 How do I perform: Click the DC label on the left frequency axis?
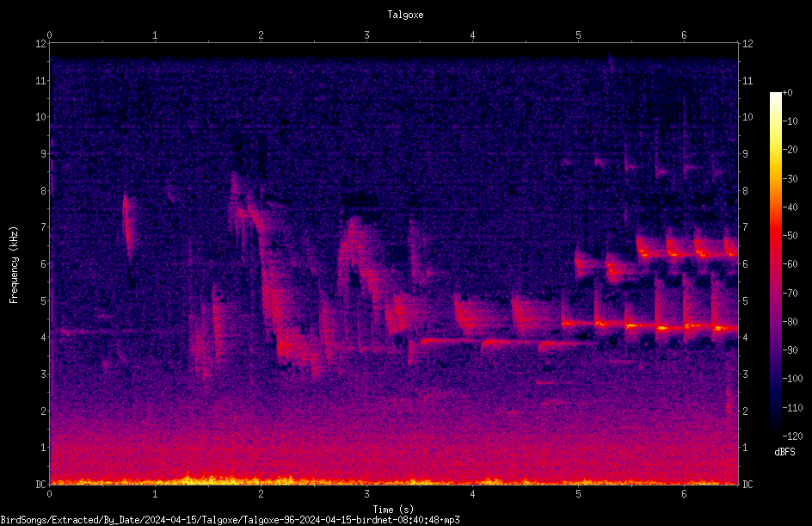[40, 484]
